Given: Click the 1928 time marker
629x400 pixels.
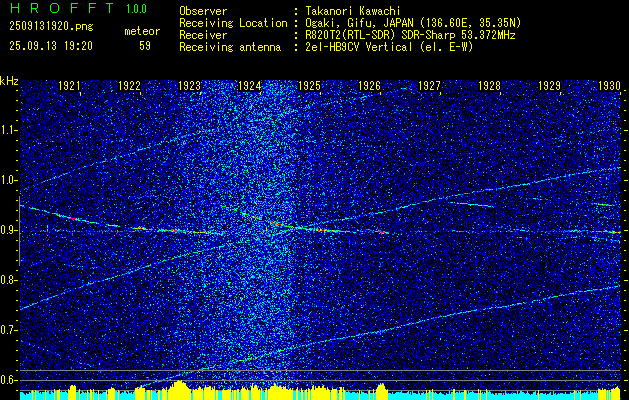Looking at the screenshot, I should tap(489, 85).
